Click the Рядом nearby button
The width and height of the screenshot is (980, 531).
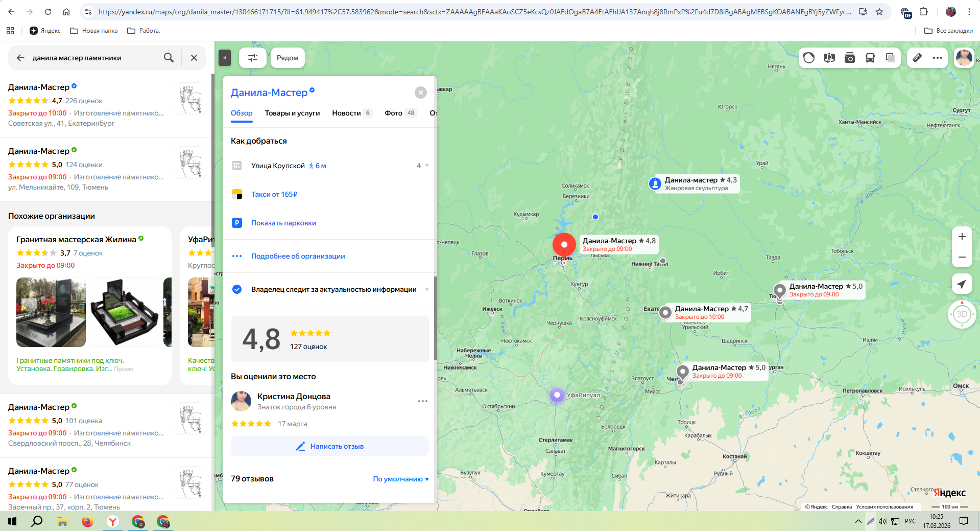click(288, 58)
